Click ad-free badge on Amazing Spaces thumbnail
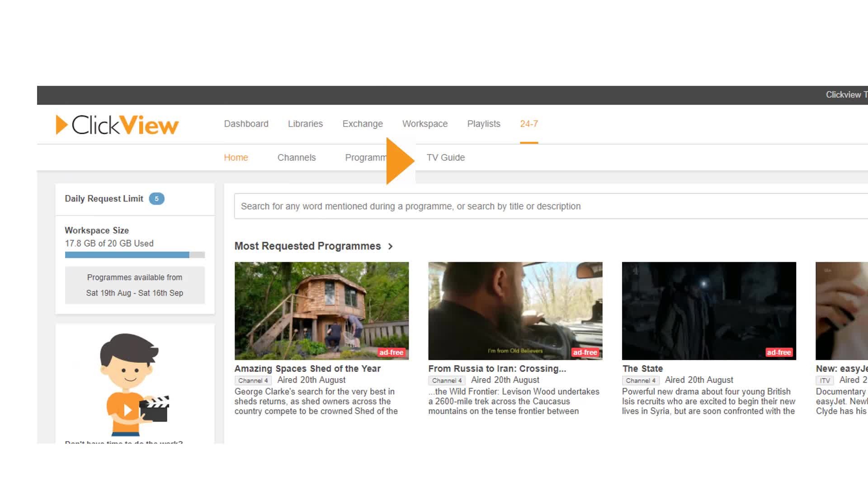The image size is (868, 488). tap(391, 352)
